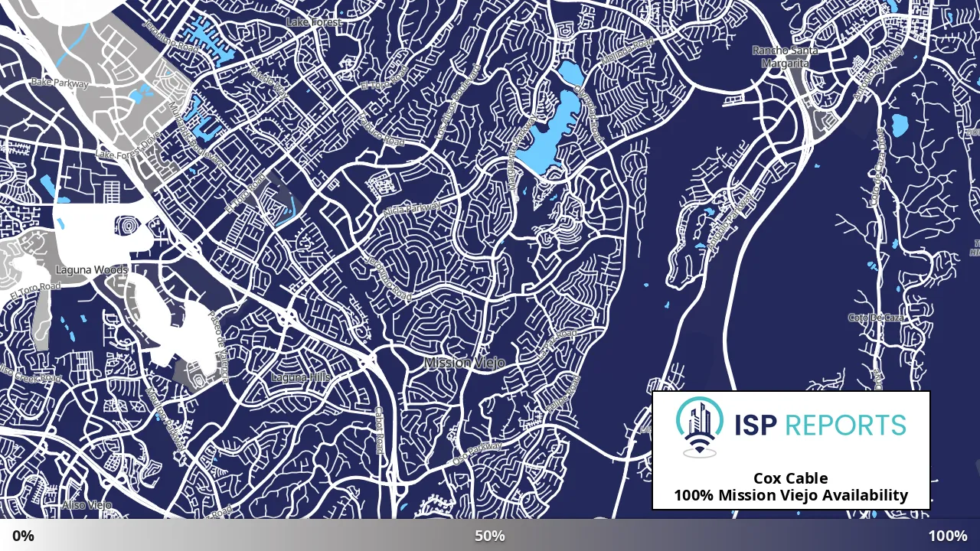Click the 'Laguna Woods' city label
Image resolution: width=980 pixels, height=551 pixels.
pos(92,269)
